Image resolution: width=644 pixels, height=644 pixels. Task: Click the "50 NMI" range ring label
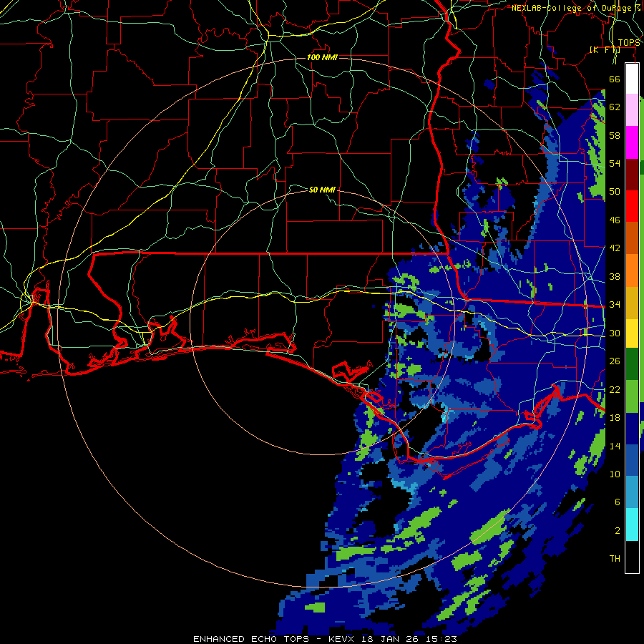[323, 190]
